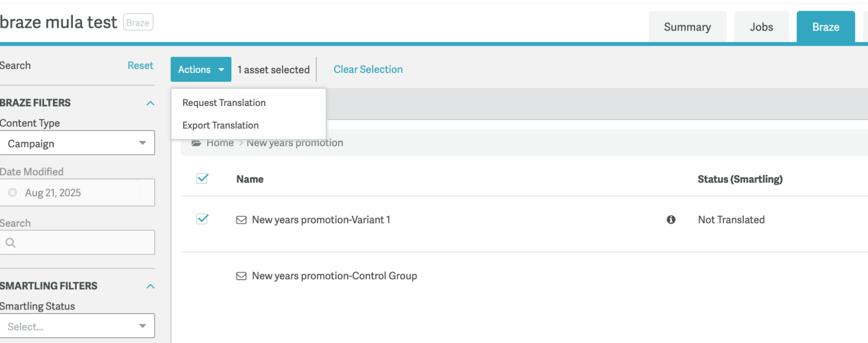Open the Jobs tab
The height and width of the screenshot is (343, 868).
[761, 27]
